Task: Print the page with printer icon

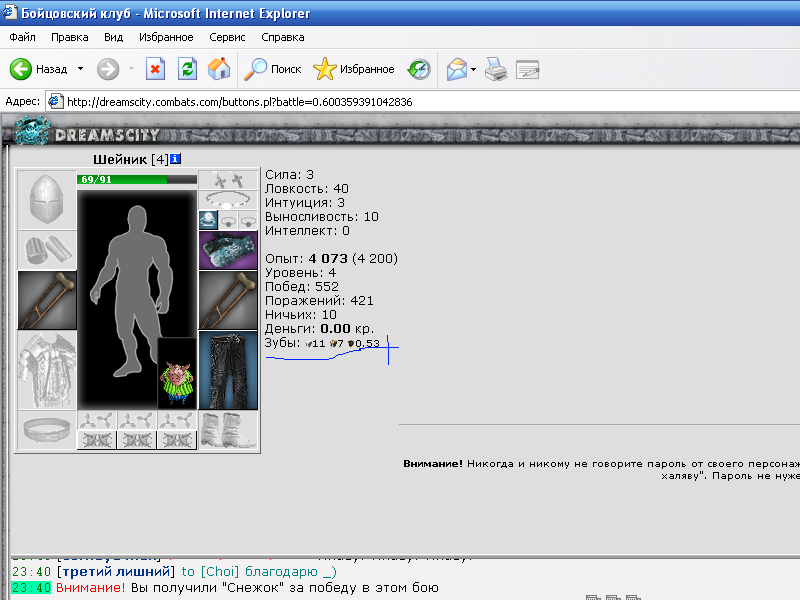Action: click(x=495, y=69)
